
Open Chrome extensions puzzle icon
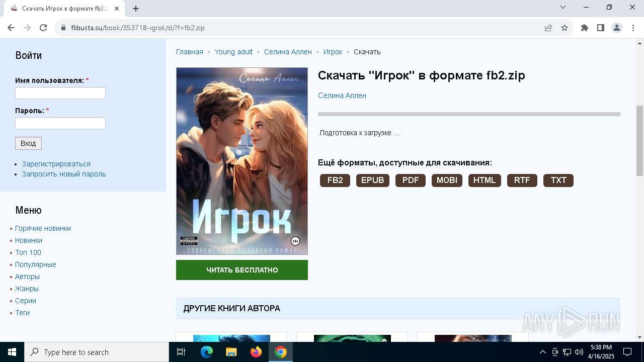tap(585, 28)
